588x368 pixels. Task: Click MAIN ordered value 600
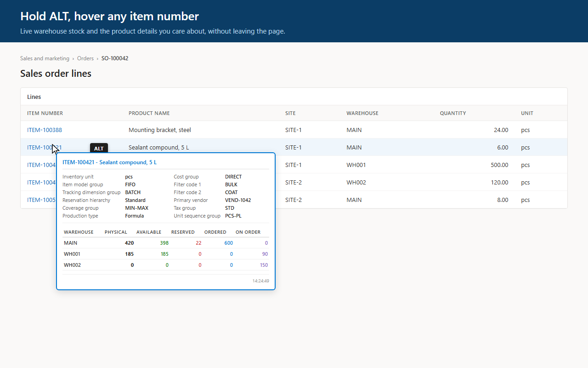[228, 243]
